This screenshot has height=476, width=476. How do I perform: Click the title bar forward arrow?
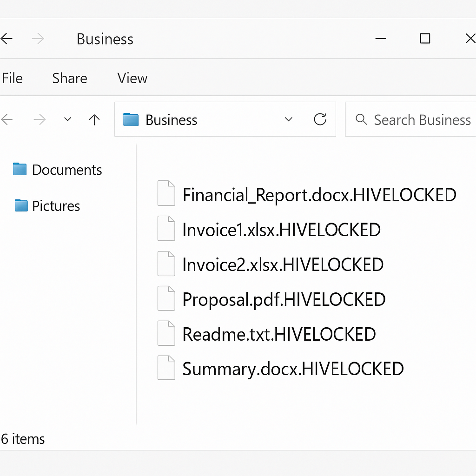[38, 39]
